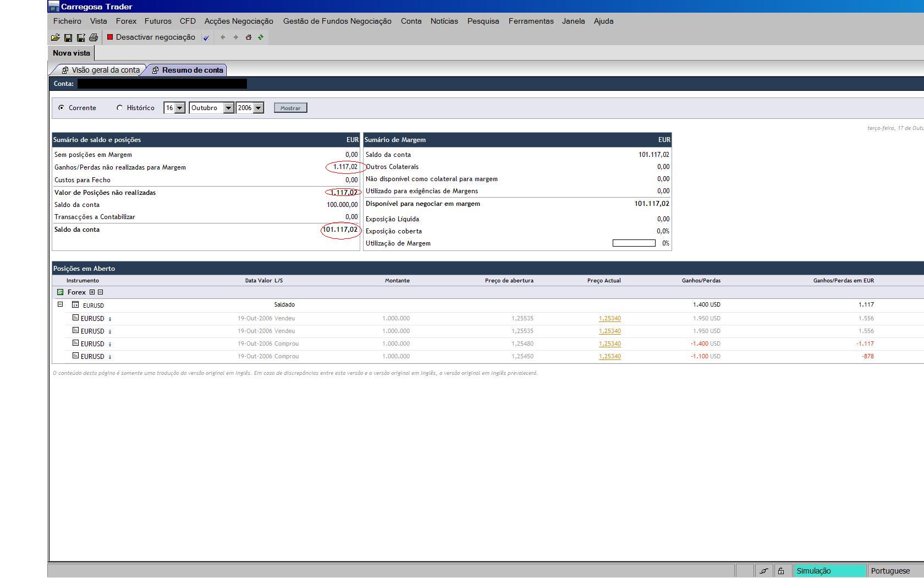Click the Simulação status bar field
Viewport: 924px width, 578px height.
829,571
